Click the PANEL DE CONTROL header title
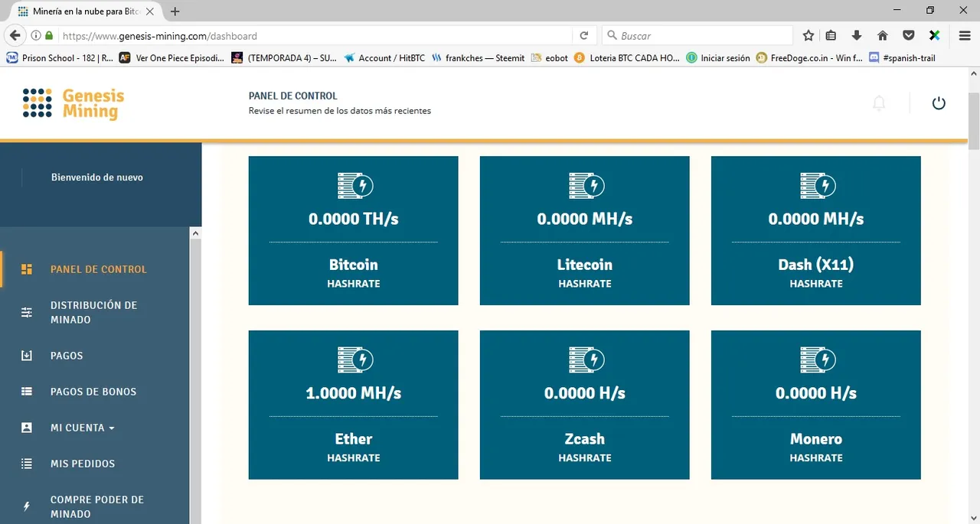Screen dimensions: 980x524 (x=293, y=96)
